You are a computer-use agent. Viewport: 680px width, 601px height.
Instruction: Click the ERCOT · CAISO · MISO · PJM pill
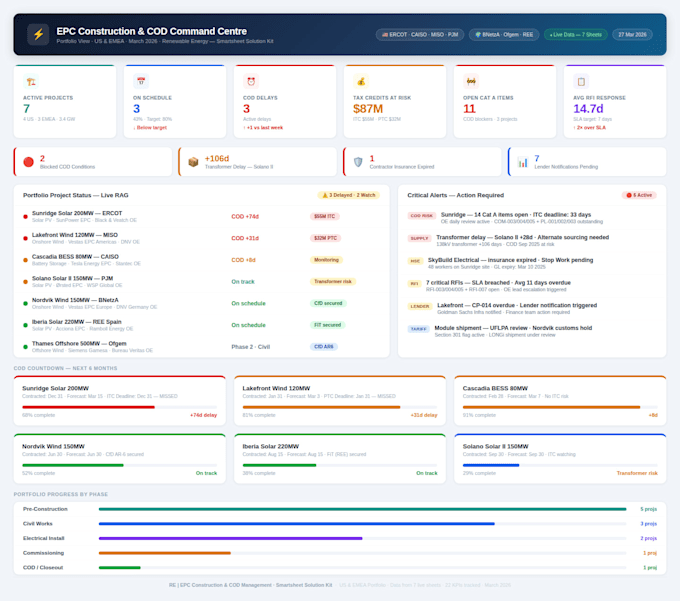tap(420, 35)
